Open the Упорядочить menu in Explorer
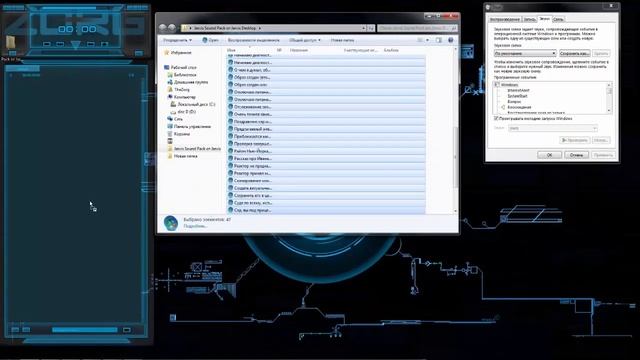 [177, 40]
